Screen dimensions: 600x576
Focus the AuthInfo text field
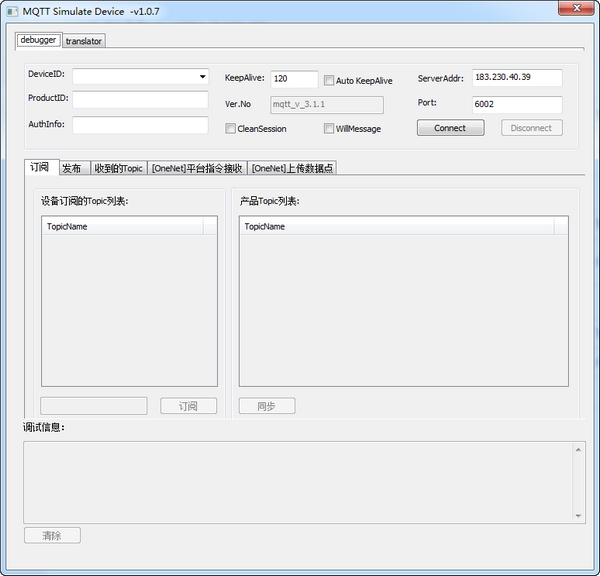(139, 125)
